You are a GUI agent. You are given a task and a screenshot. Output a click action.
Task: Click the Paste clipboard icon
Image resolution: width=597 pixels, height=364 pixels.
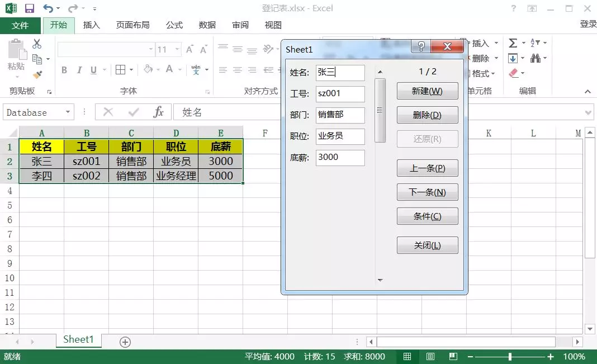(17, 50)
